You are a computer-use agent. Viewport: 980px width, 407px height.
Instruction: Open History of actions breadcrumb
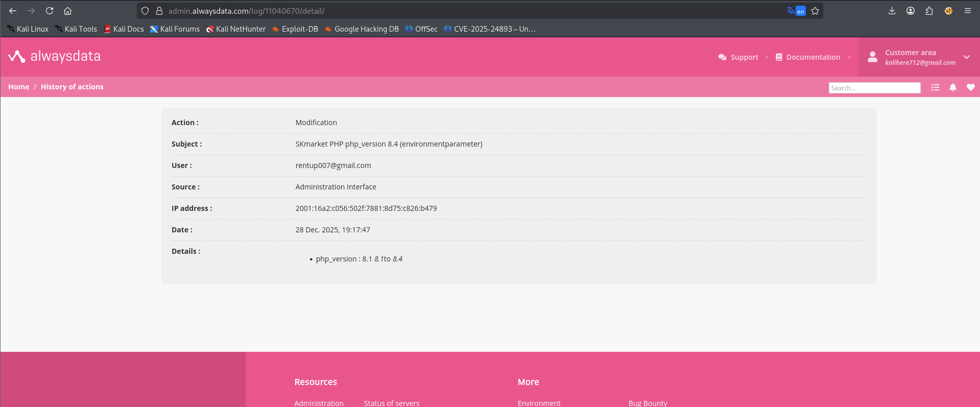click(x=72, y=87)
